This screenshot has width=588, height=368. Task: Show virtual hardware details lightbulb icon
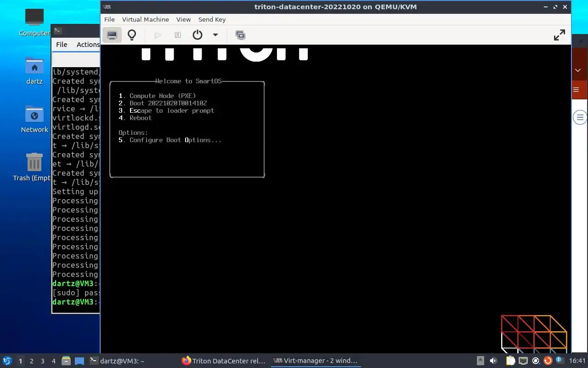tap(132, 35)
